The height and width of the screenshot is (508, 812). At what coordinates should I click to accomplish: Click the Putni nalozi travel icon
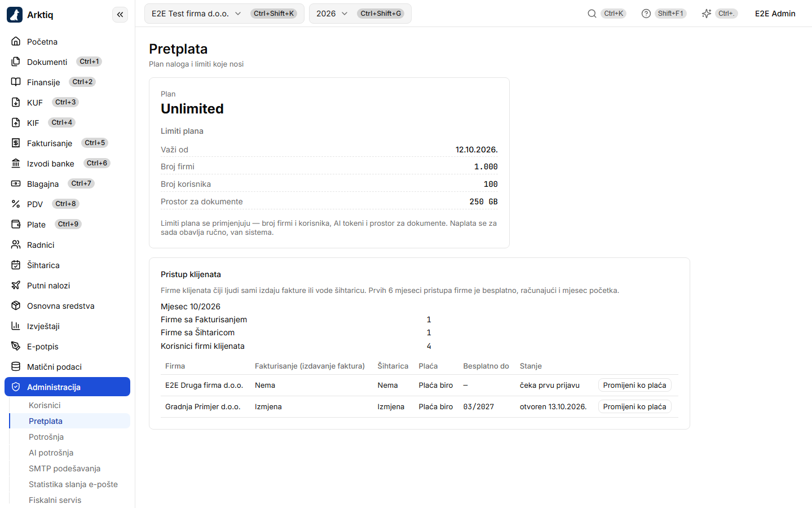(x=16, y=285)
